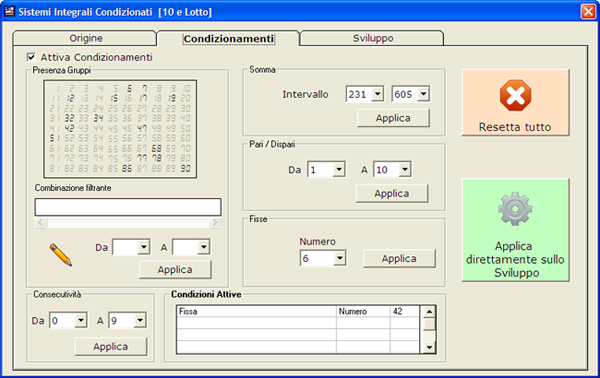
Task: Click right arrow of Combinazione filtrante scrollbar
Action: point(215,222)
